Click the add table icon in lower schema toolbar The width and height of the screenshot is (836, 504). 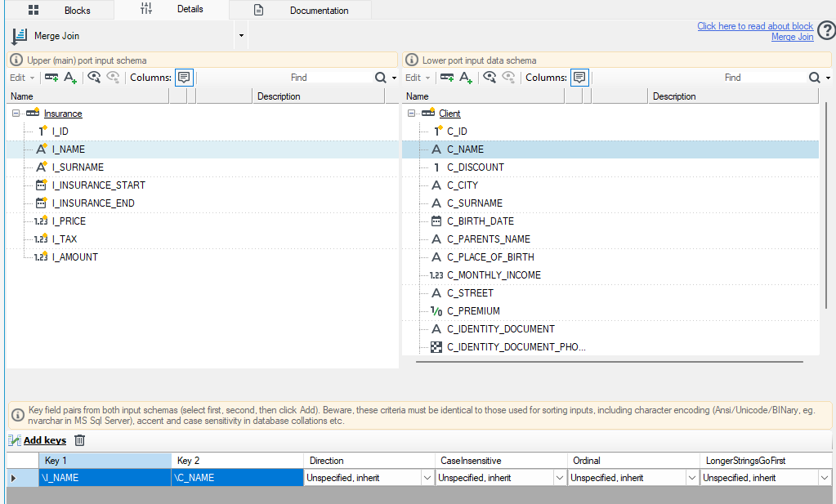(x=447, y=78)
